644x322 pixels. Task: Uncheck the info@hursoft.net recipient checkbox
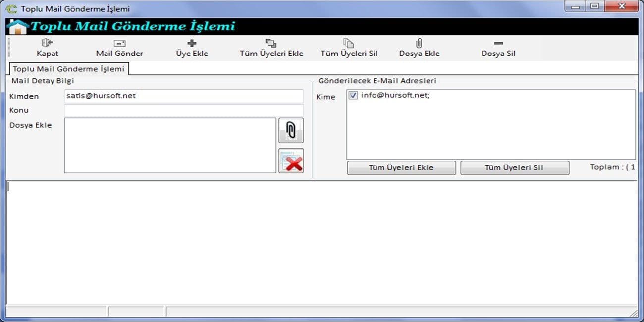(353, 96)
